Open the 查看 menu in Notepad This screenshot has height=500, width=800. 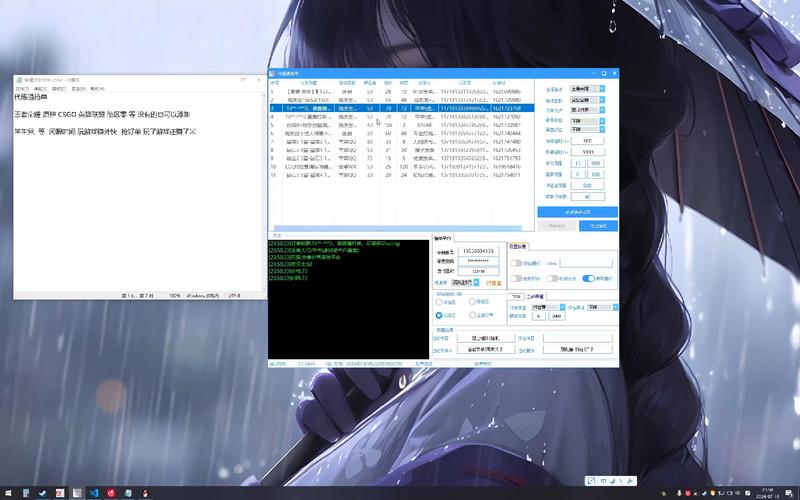coord(78,89)
